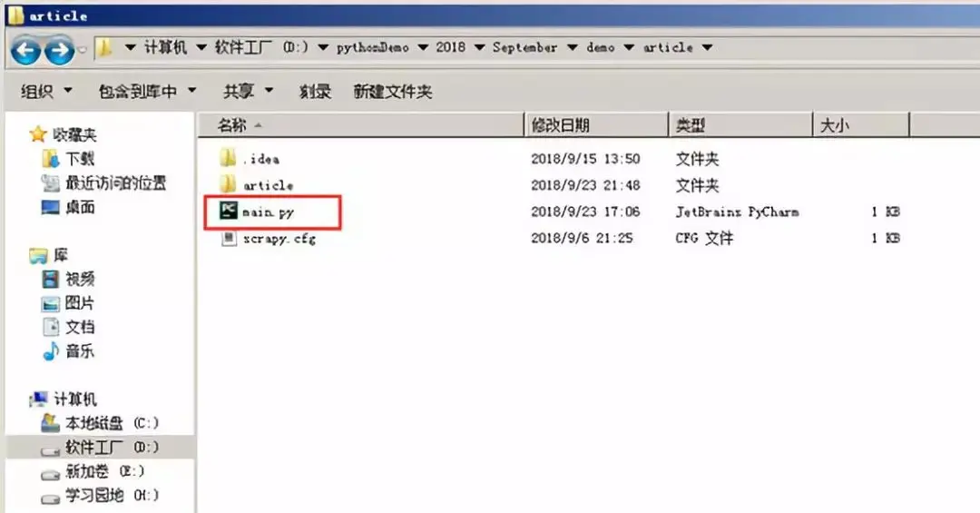
Task: Go forward with the Forward arrow button
Action: click(x=60, y=51)
